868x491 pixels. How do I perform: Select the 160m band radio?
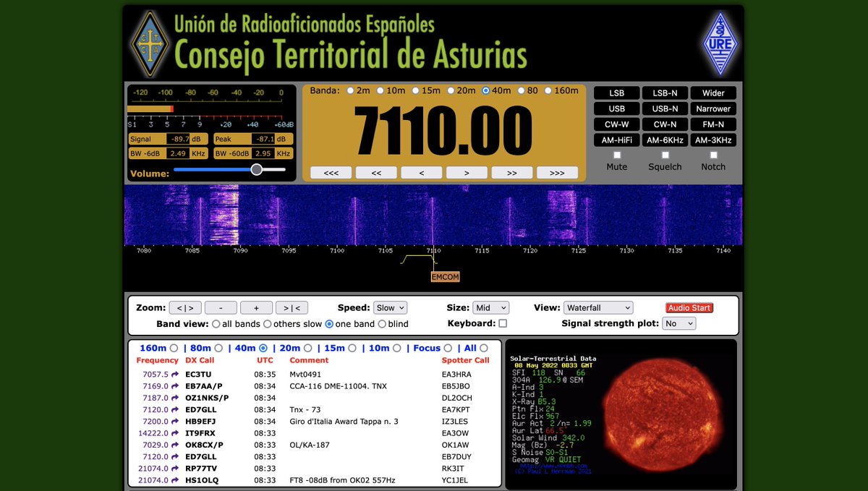548,90
